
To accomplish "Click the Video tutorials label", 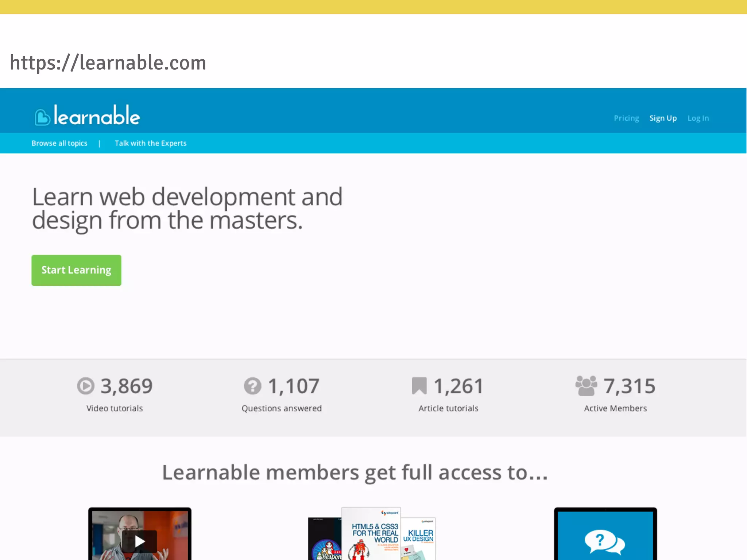I will [115, 408].
